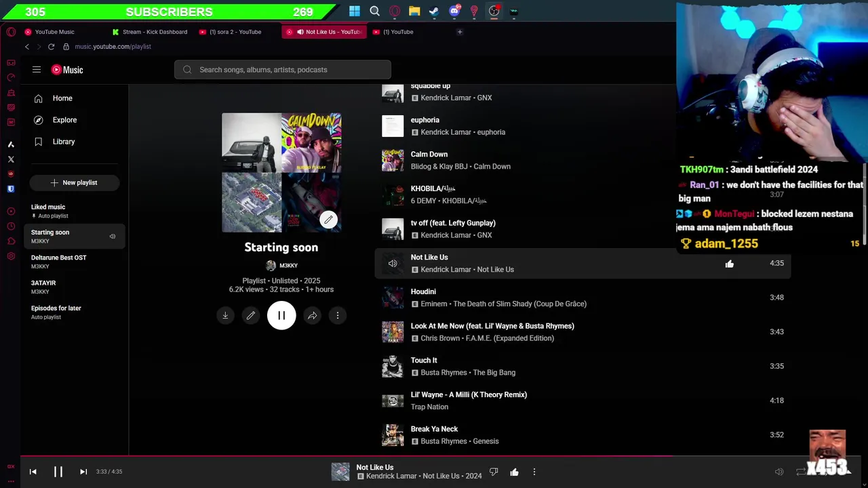Open the 3ATAYIR playlist
This screenshot has height=488, width=868.
(75, 287)
